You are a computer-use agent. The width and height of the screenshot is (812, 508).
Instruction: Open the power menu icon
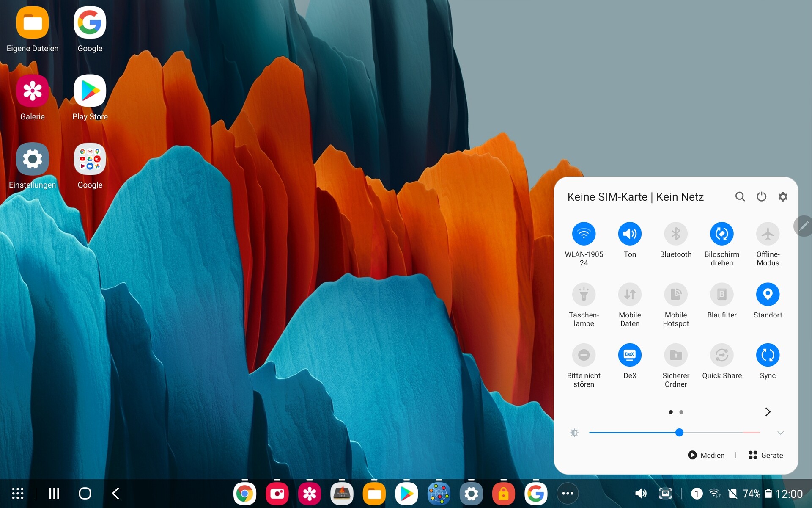(x=761, y=196)
